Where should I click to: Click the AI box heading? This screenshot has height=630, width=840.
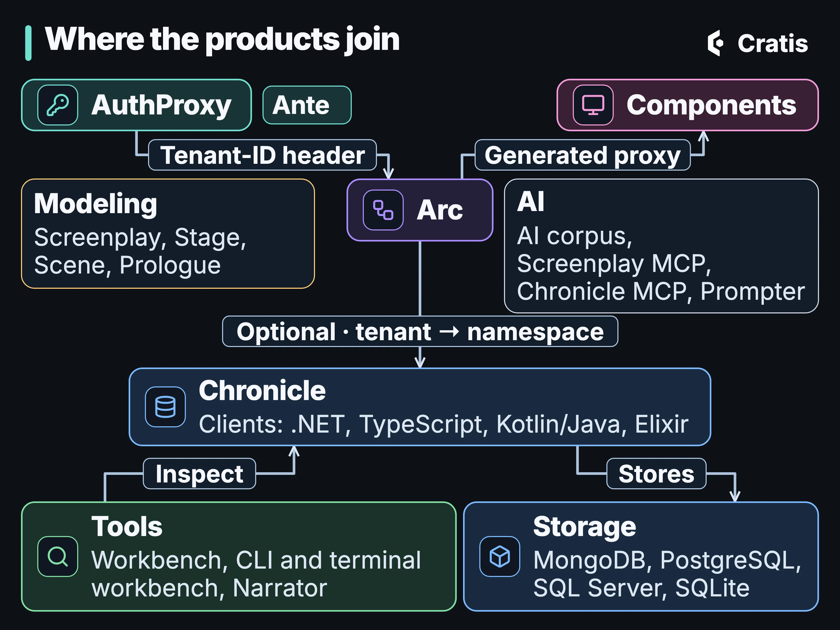pyautogui.click(x=531, y=201)
